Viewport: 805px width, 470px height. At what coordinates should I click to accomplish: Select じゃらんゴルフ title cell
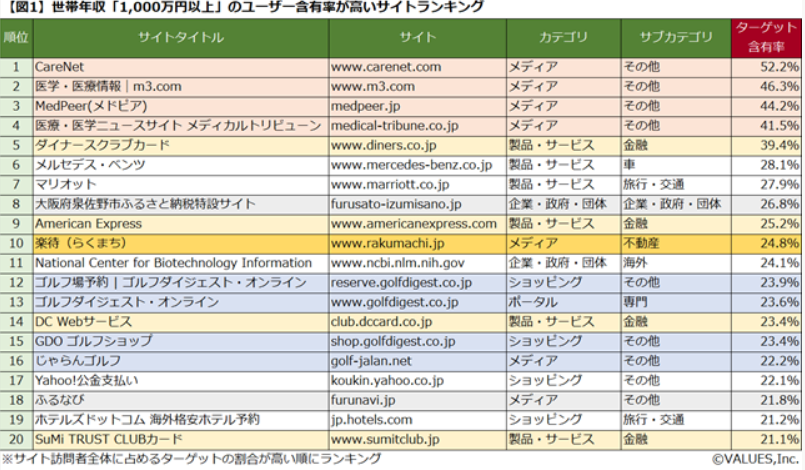tap(181, 361)
